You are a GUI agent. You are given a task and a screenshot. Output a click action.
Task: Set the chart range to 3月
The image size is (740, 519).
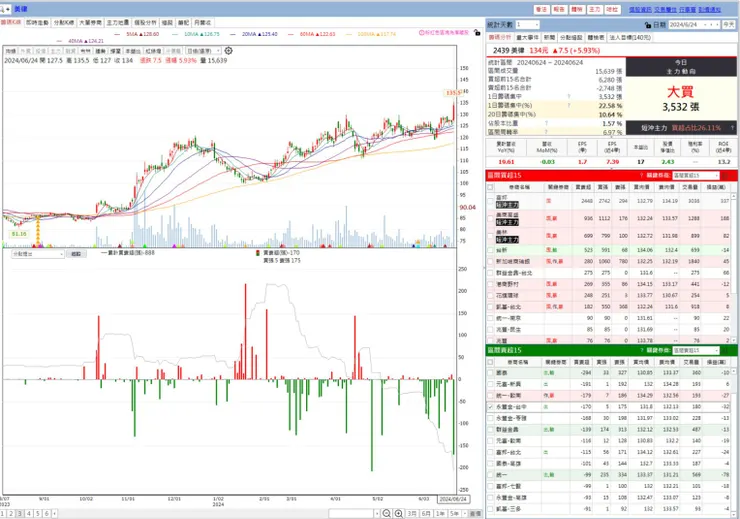tap(412, 513)
